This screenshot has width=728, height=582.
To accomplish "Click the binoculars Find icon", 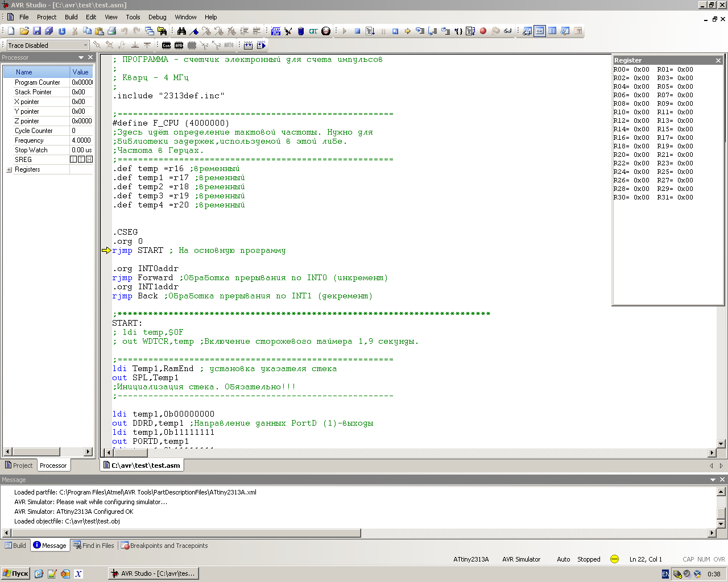I will 181,31.
